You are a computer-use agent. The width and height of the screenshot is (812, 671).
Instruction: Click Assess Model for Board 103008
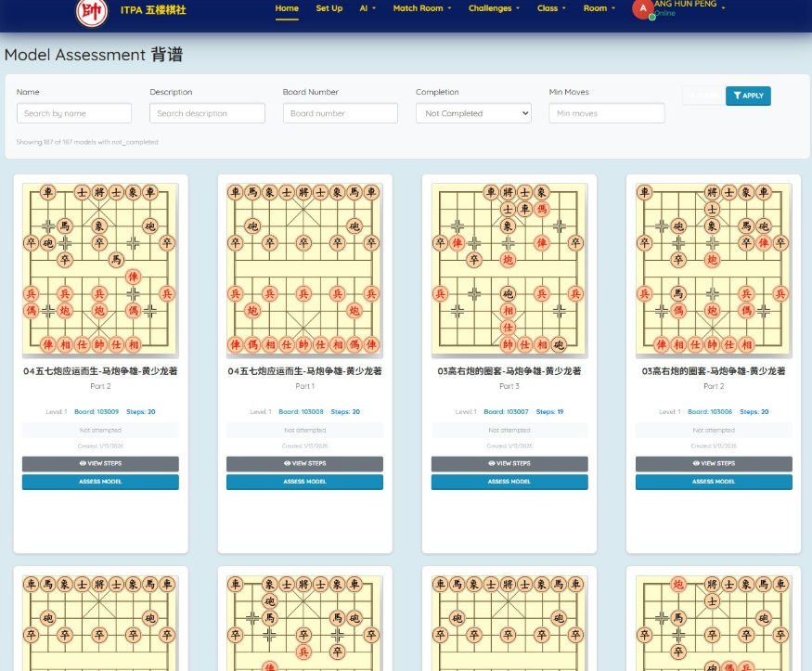coord(304,482)
